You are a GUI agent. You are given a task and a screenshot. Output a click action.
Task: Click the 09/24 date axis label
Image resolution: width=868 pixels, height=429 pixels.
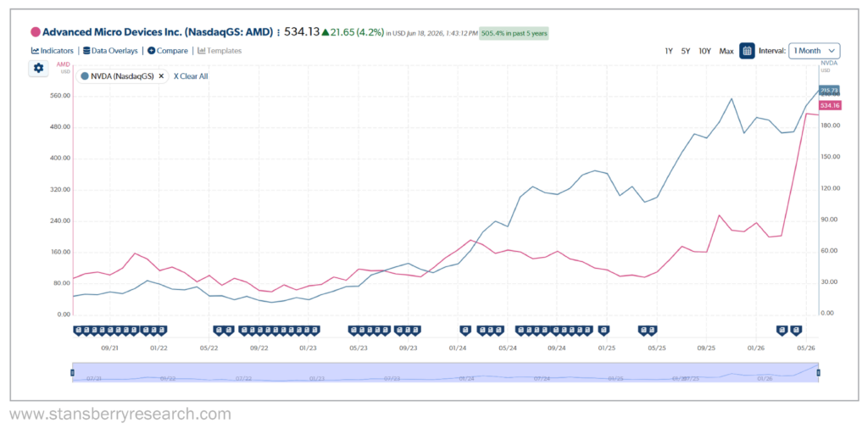556,348
